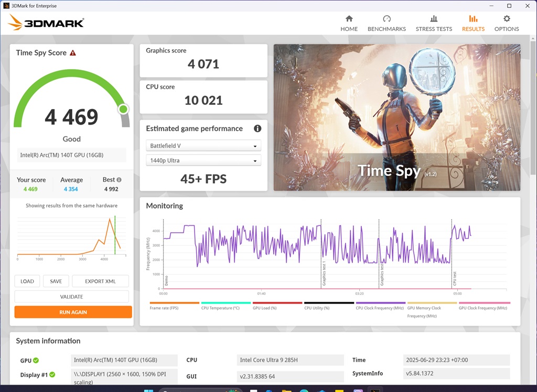Click the SAVE button
Screen dimensions: 537x392
tap(56, 281)
